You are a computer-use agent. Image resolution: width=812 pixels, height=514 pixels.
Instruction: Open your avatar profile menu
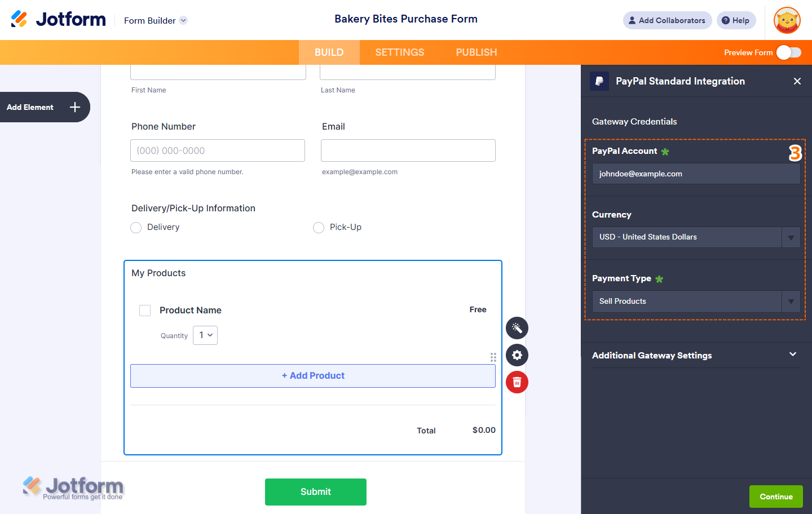[787, 20]
